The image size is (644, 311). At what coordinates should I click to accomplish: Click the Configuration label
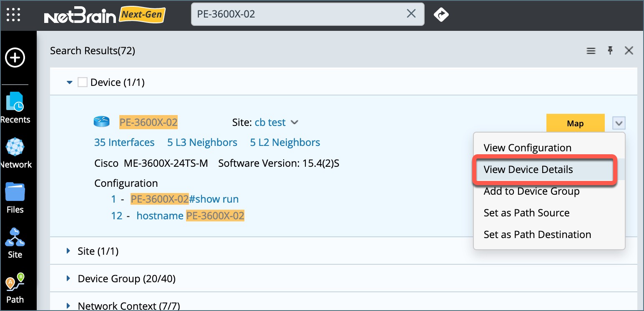126,183
